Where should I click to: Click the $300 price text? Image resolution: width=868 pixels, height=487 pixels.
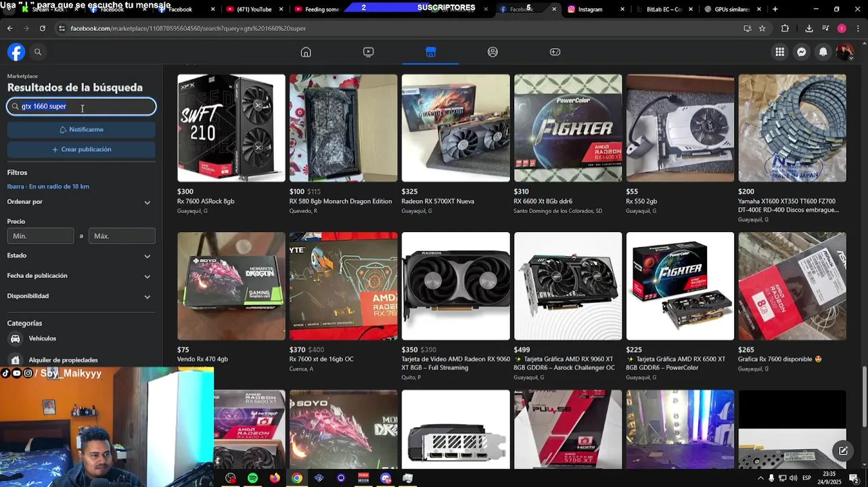(185, 191)
